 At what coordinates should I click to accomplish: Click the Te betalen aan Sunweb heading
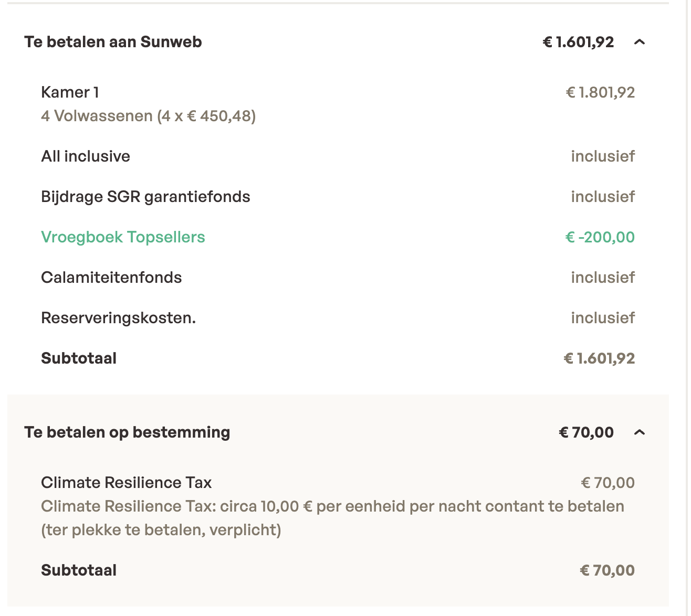click(113, 42)
